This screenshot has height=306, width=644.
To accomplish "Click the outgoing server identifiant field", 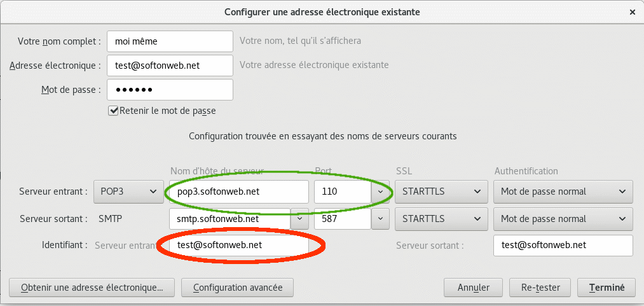I will pyautogui.click(x=563, y=245).
